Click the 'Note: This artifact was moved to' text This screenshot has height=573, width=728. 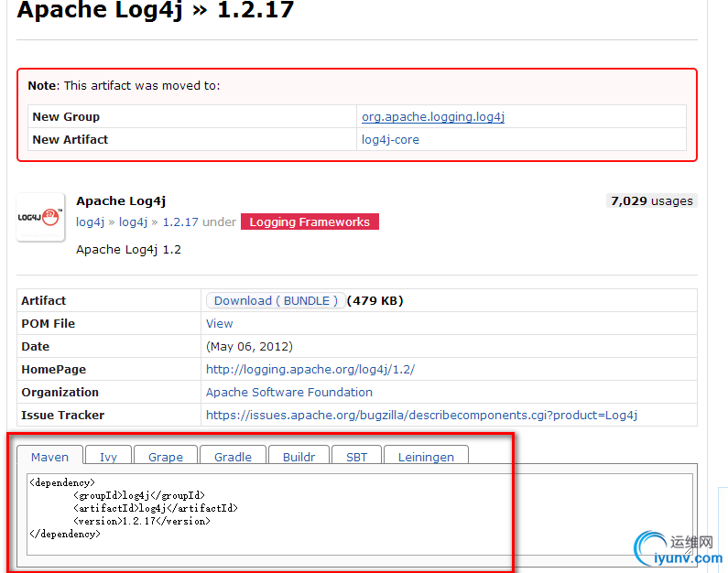click(x=124, y=85)
